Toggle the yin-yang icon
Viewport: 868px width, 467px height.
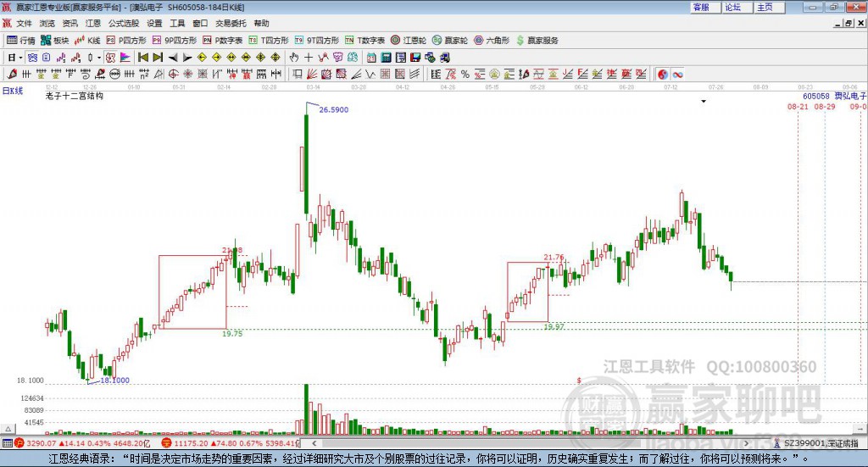pos(663,74)
